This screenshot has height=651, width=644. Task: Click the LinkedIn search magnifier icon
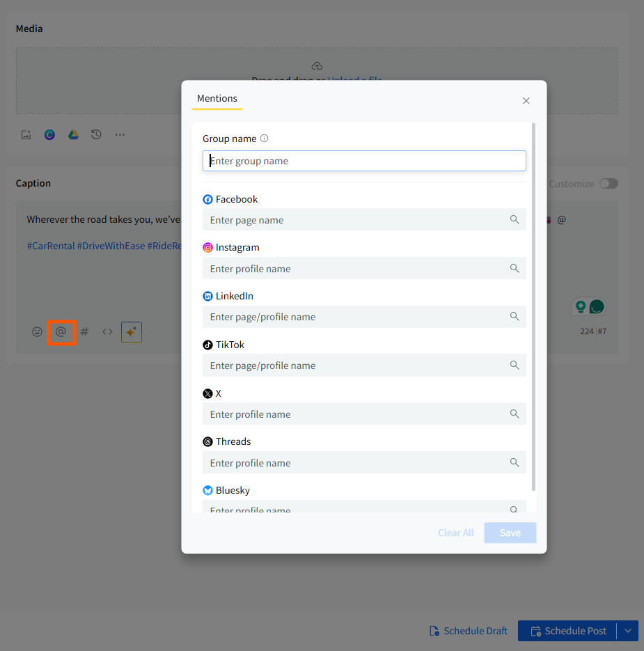pos(515,316)
